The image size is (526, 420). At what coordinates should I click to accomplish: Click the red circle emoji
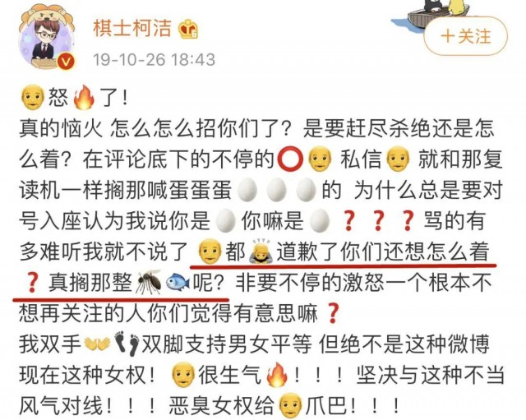[290, 159]
